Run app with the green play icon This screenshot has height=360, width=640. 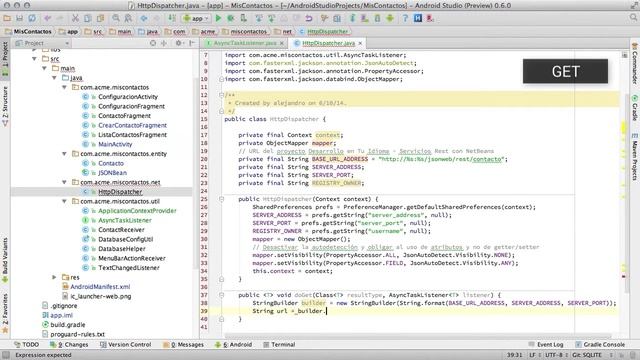[x=218, y=18]
